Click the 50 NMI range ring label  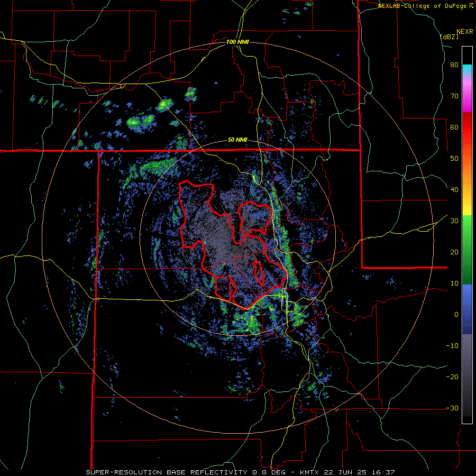point(237,140)
